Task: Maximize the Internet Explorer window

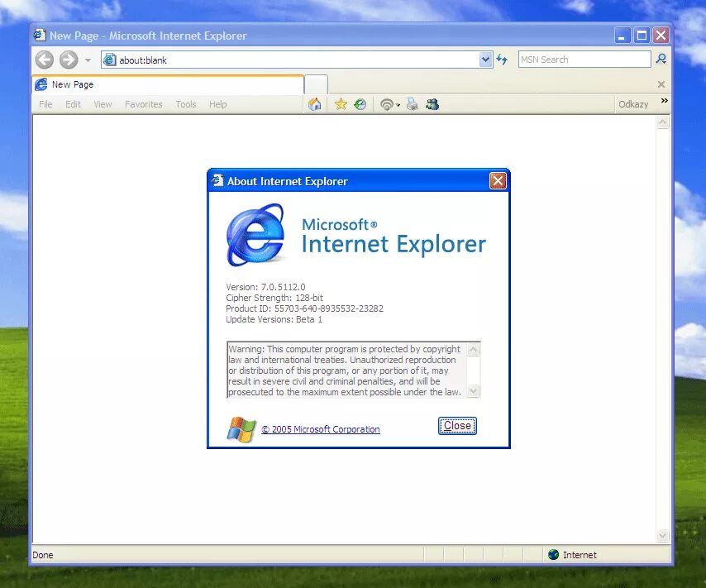Action: 642,35
